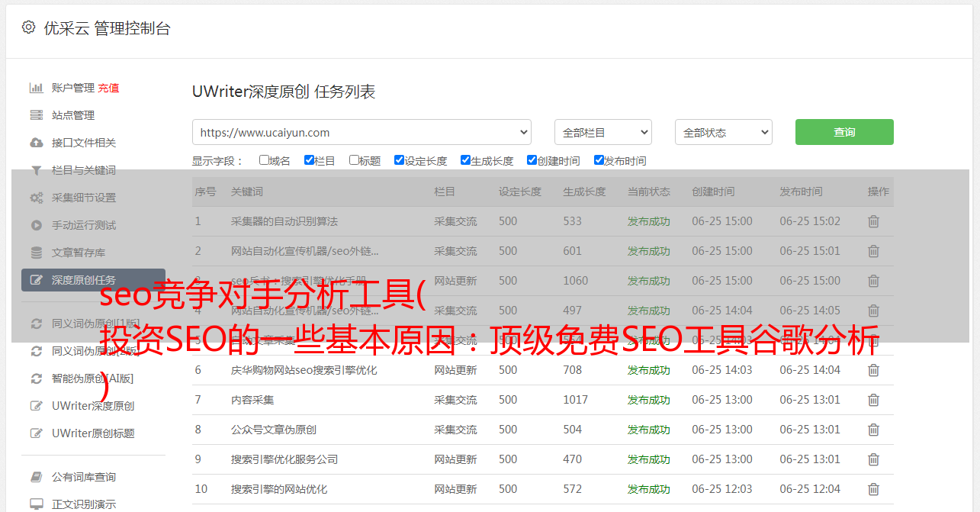Expand the 全部栏目 dropdown
The width and height of the screenshot is (980, 512).
click(602, 132)
